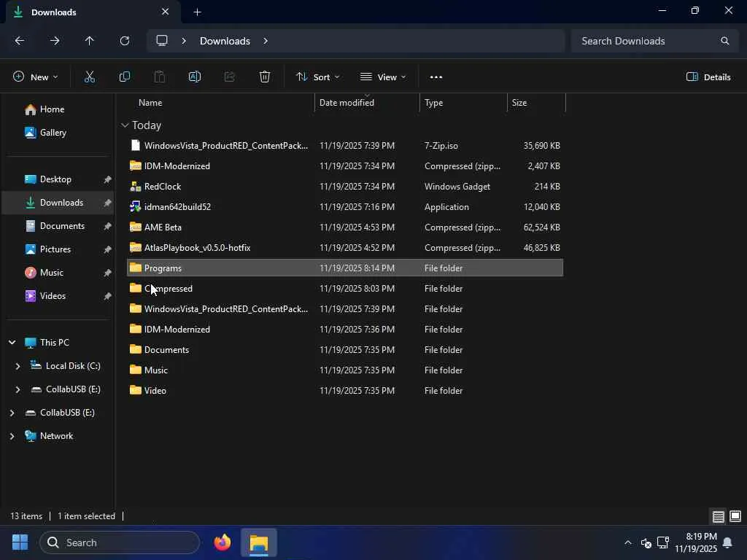
Task: Expand Local Disk (C:) node
Action: pos(18,366)
